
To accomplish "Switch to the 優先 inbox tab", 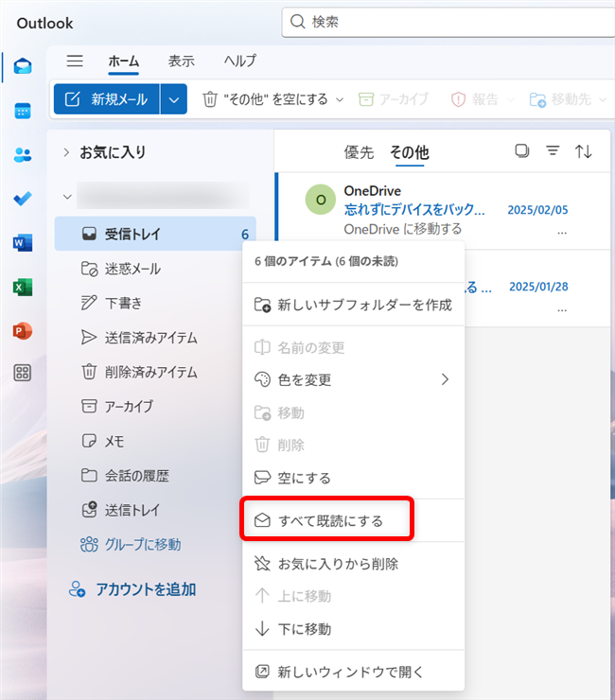I will (359, 152).
